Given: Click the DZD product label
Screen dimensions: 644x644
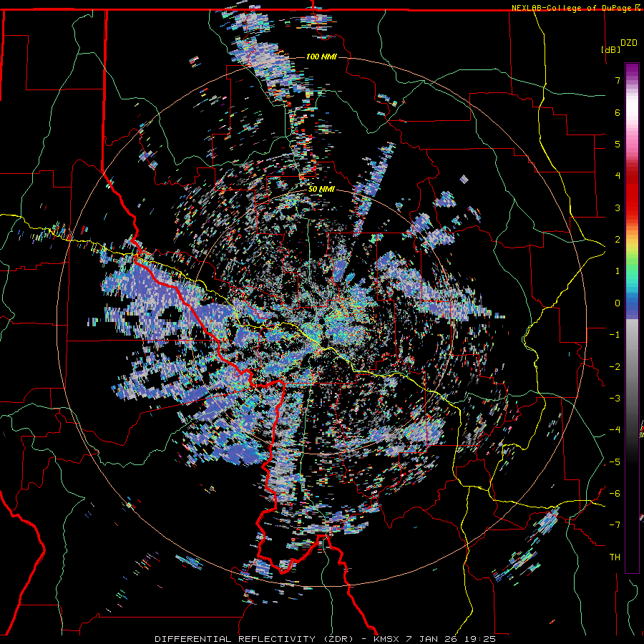Looking at the screenshot, I should pos(628,43).
